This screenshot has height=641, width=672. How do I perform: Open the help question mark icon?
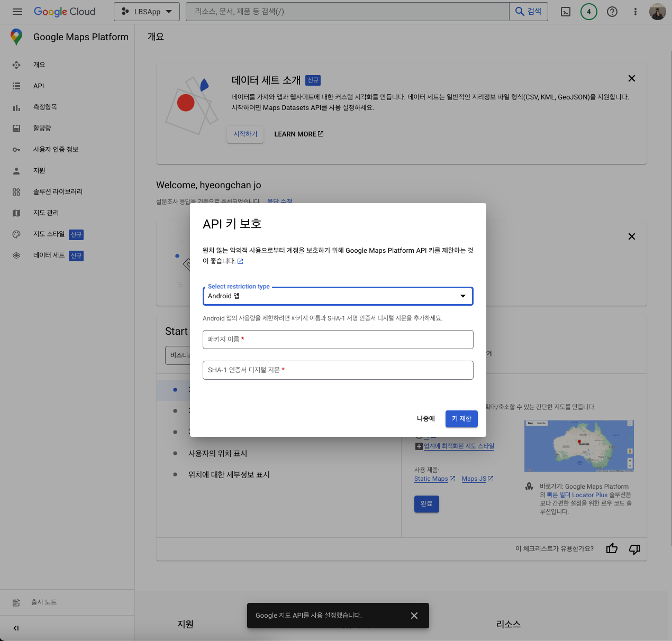(x=612, y=12)
